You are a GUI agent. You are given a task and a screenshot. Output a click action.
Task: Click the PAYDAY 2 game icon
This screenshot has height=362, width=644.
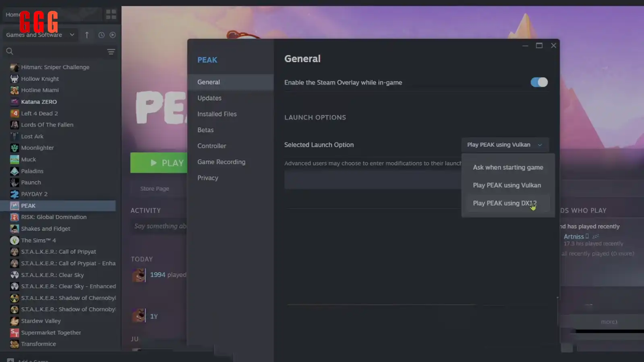[14, 194]
